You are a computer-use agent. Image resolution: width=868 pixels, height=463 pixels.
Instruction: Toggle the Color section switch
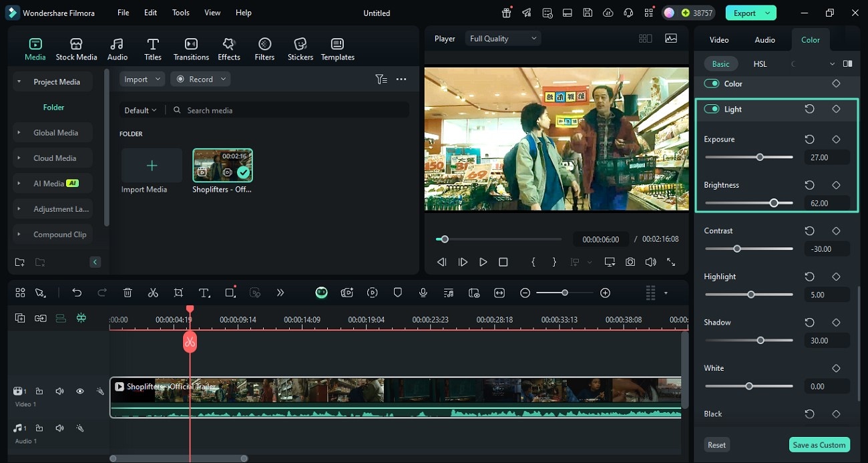pos(712,84)
